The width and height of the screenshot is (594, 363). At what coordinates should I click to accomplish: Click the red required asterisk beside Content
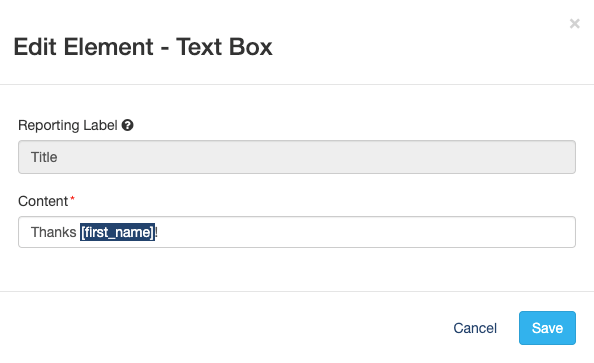pyautogui.click(x=72, y=199)
